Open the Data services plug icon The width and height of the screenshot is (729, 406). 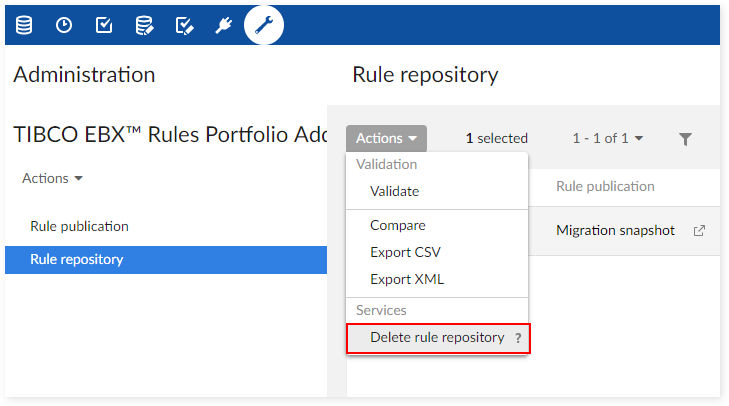click(224, 25)
